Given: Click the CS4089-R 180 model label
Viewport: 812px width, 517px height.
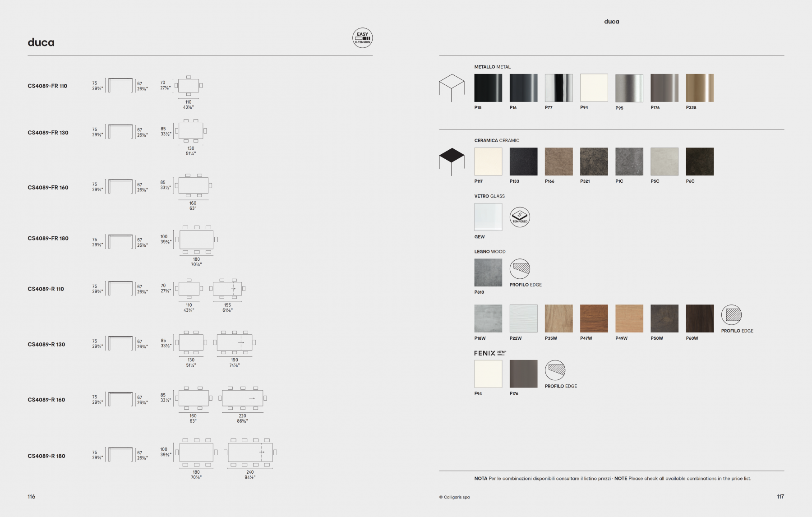Looking at the screenshot, I should [x=46, y=456].
